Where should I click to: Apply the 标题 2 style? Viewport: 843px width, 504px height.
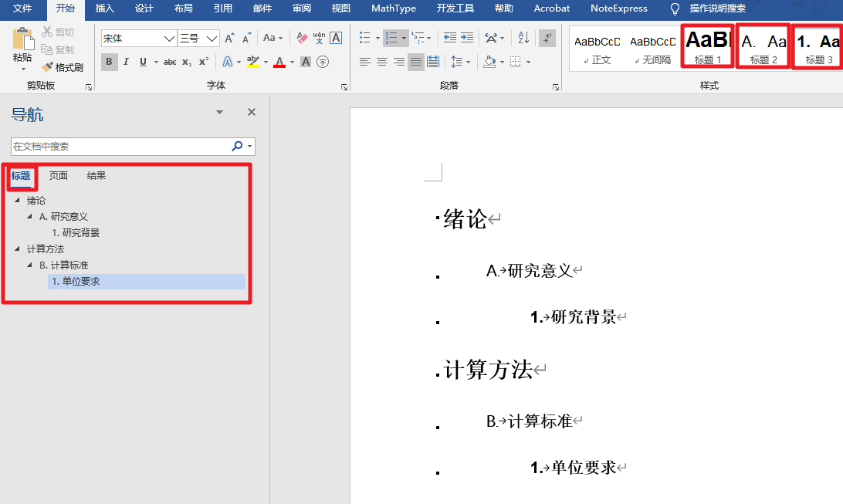[762, 46]
